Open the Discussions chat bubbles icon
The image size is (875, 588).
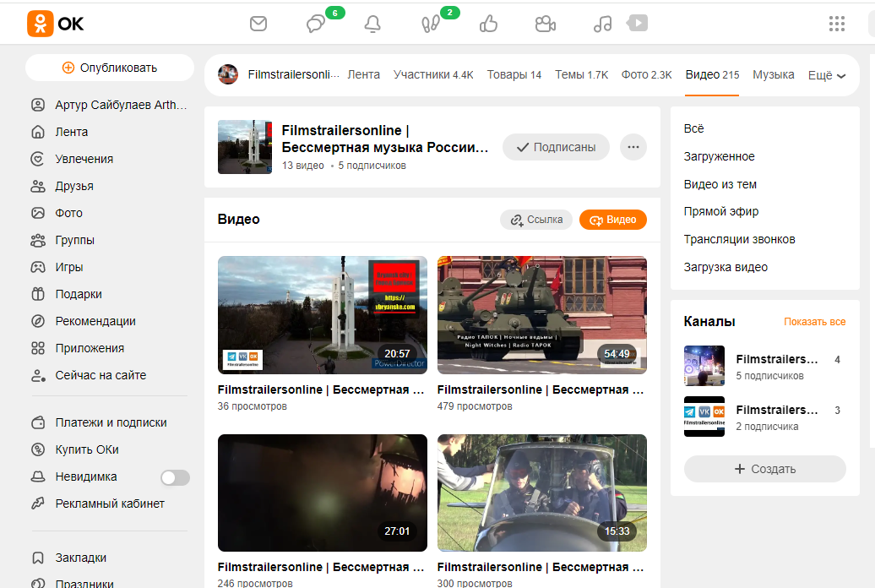pos(316,24)
